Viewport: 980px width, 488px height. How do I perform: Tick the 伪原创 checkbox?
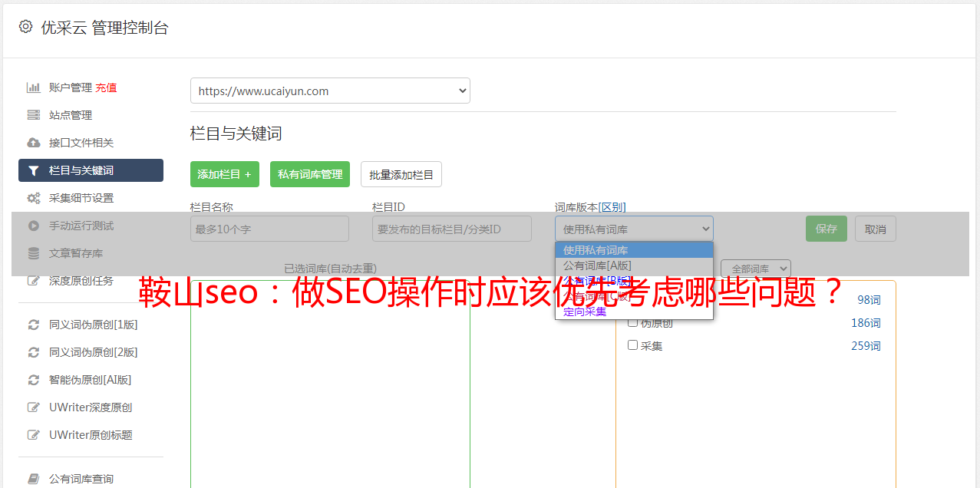click(633, 322)
